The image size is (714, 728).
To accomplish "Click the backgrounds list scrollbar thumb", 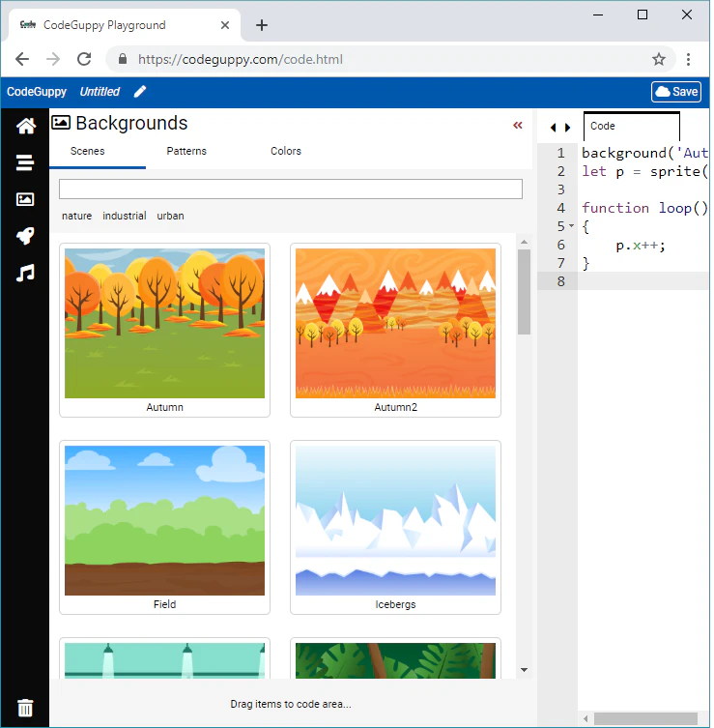I will click(525, 292).
